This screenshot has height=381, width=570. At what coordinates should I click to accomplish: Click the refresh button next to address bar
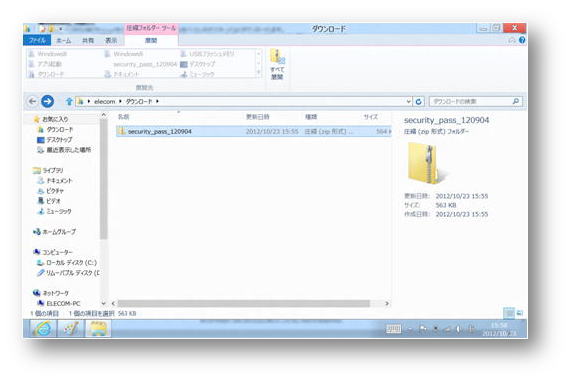(x=418, y=101)
